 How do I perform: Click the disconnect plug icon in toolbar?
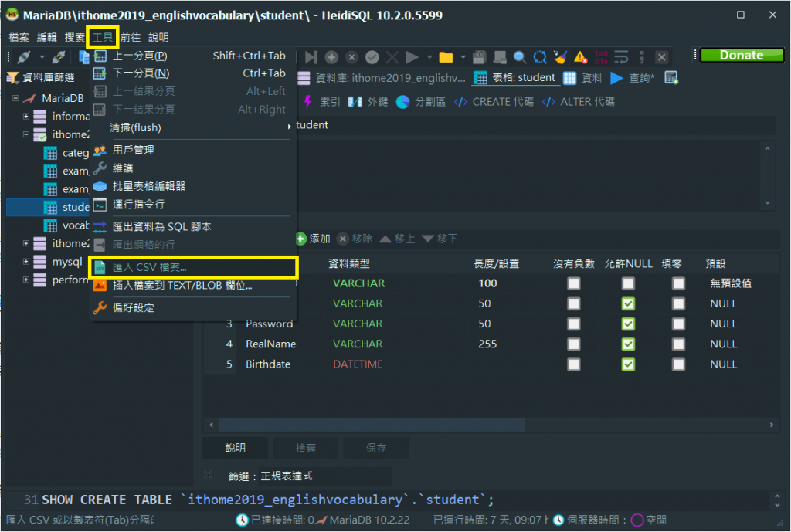pos(59,57)
